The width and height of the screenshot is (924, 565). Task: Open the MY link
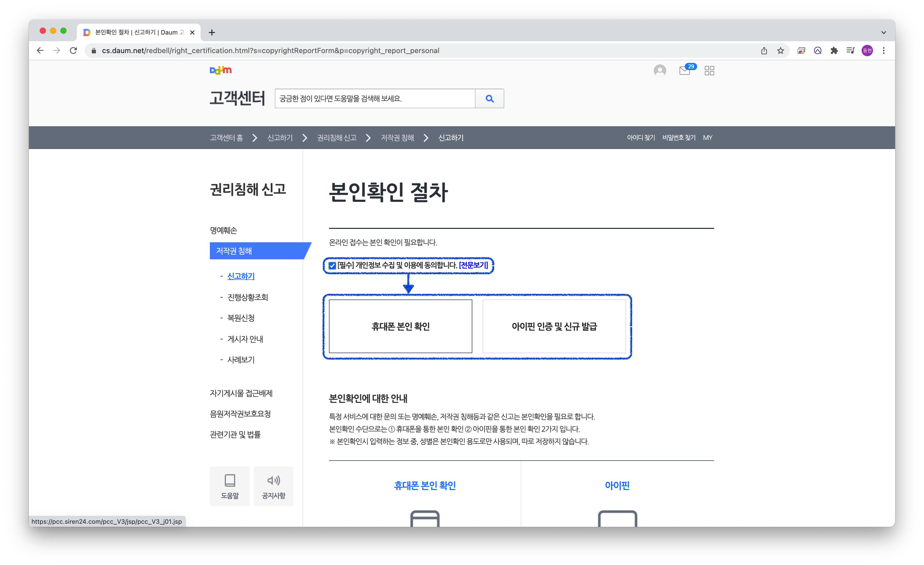[x=707, y=138]
